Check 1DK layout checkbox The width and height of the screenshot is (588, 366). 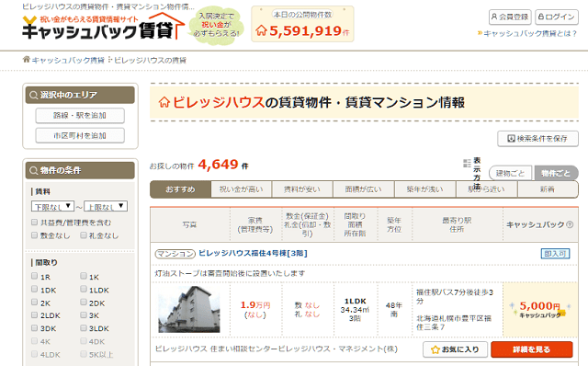(x=35, y=289)
